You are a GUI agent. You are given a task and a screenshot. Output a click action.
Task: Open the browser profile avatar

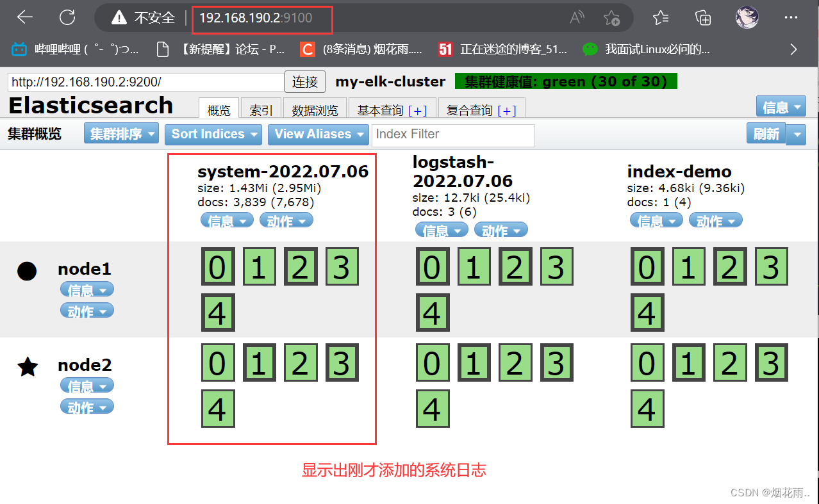tap(747, 17)
